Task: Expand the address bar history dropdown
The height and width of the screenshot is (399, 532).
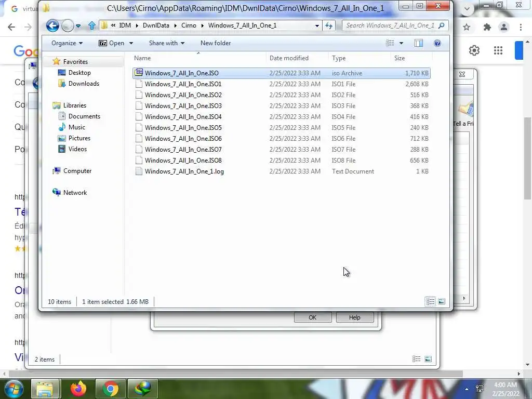Action: click(317, 26)
